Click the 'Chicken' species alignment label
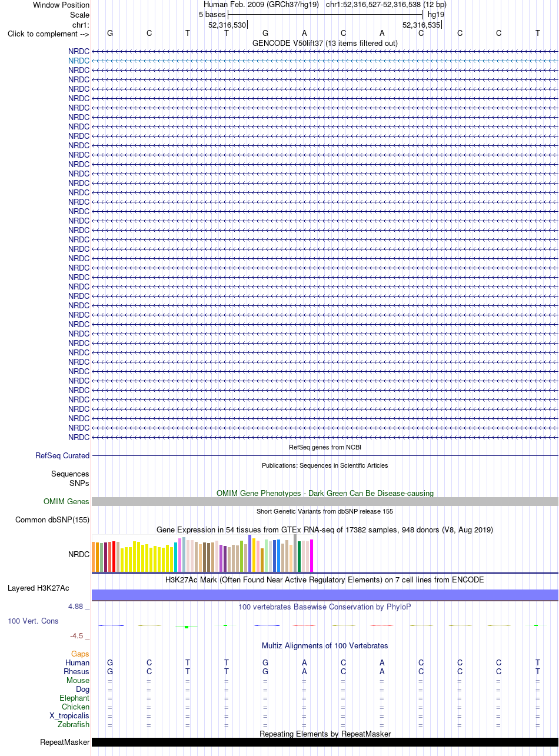The image size is (559, 756). 76,707
